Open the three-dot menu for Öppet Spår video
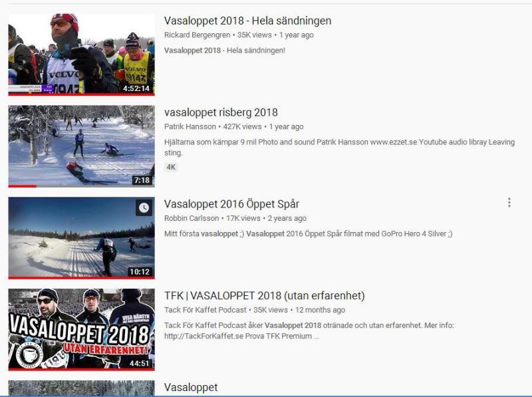Viewport: 532px width, 397px height. [x=509, y=203]
